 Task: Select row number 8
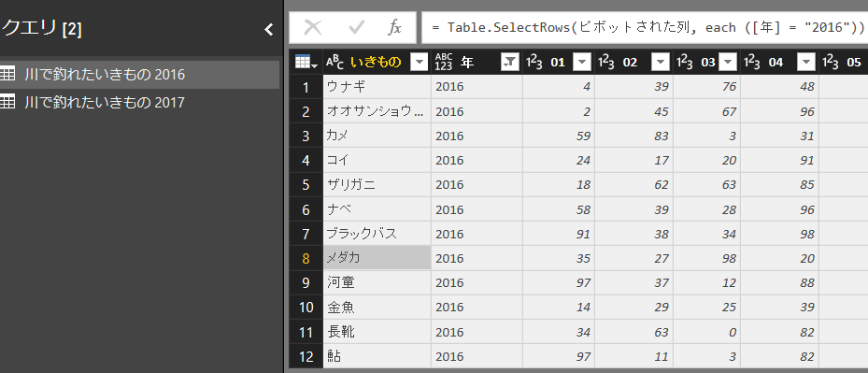tap(306, 258)
